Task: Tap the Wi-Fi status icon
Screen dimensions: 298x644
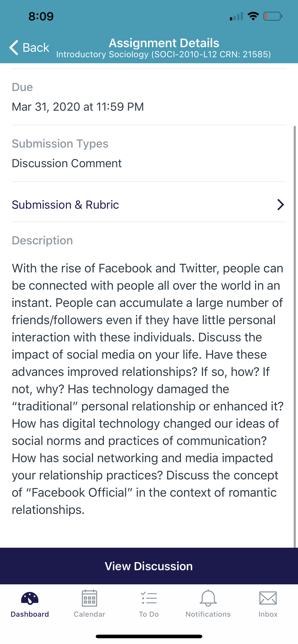Action: pos(253,16)
